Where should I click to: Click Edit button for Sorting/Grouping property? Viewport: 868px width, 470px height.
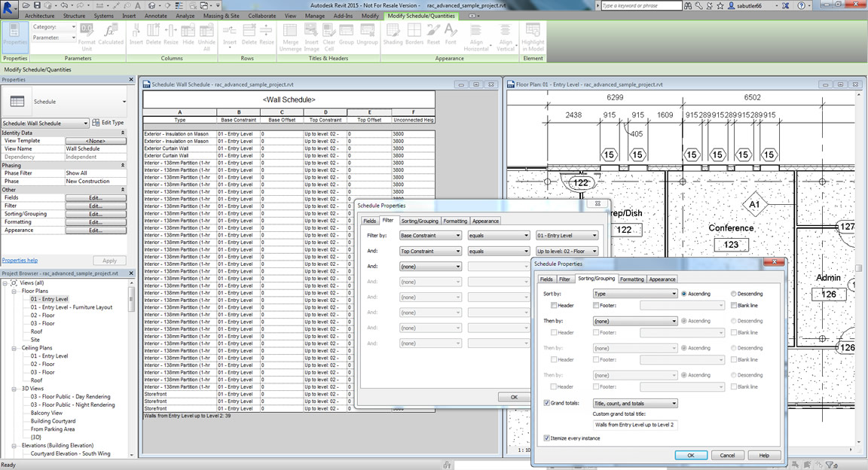point(96,214)
